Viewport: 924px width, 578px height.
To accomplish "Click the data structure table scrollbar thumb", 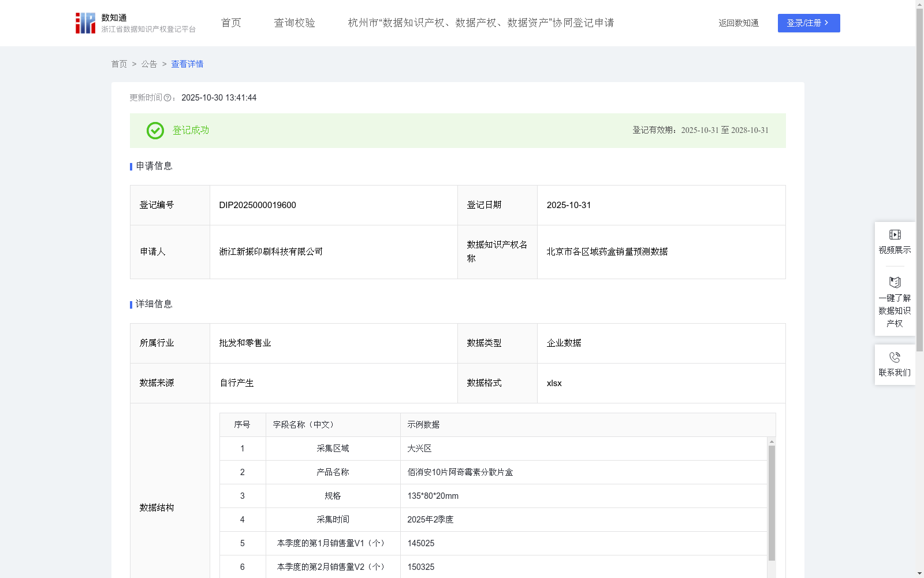I will click(772, 503).
